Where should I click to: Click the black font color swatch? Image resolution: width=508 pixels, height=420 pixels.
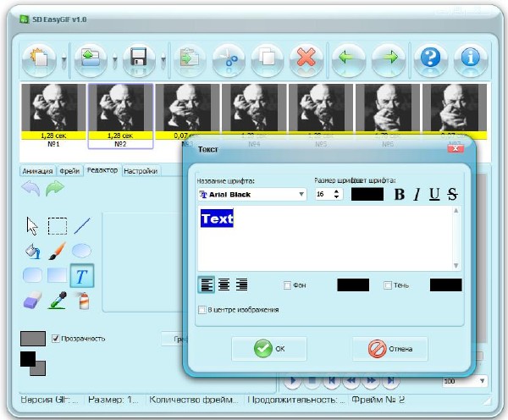367,195
